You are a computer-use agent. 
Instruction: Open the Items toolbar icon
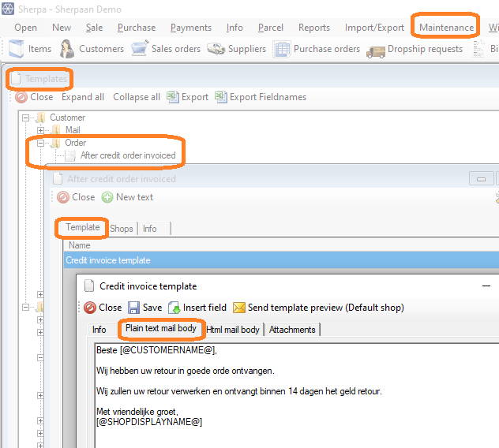tap(16, 49)
